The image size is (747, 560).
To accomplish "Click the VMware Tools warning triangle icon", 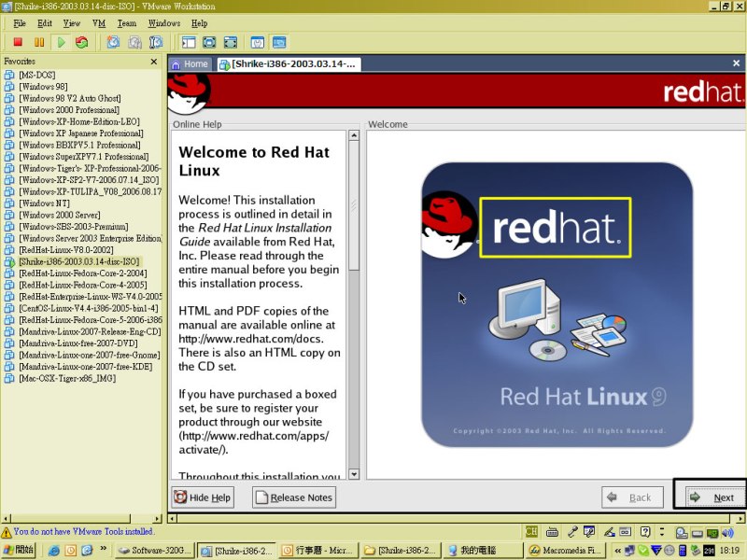I will (7, 532).
